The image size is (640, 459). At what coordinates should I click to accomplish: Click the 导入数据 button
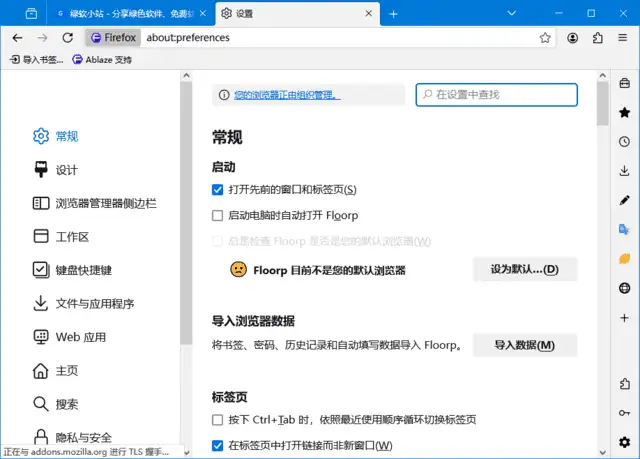pyautogui.click(x=524, y=345)
